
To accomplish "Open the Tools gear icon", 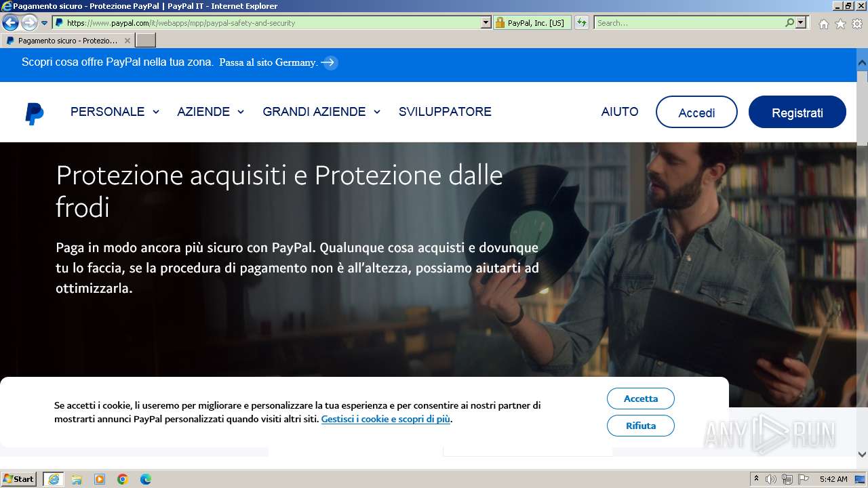I will point(857,24).
